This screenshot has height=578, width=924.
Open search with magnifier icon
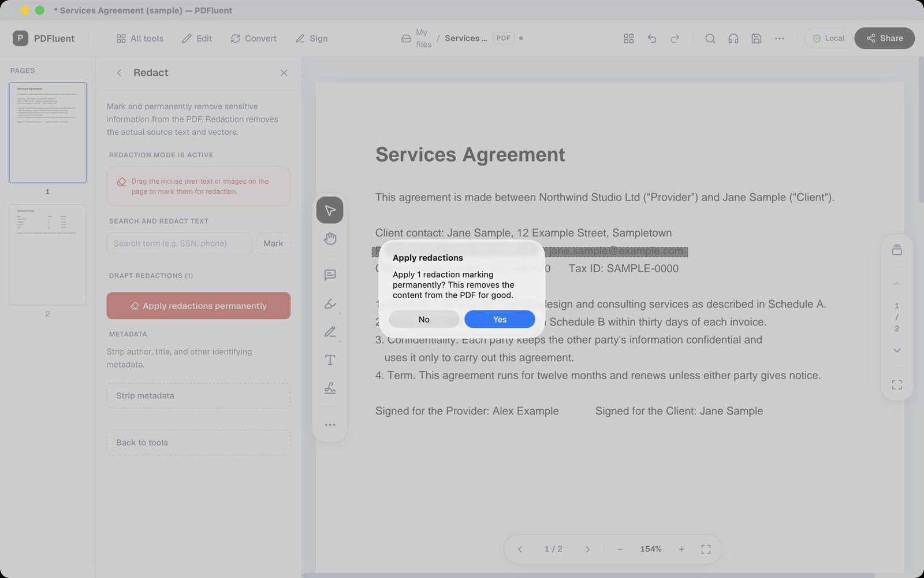coord(710,38)
